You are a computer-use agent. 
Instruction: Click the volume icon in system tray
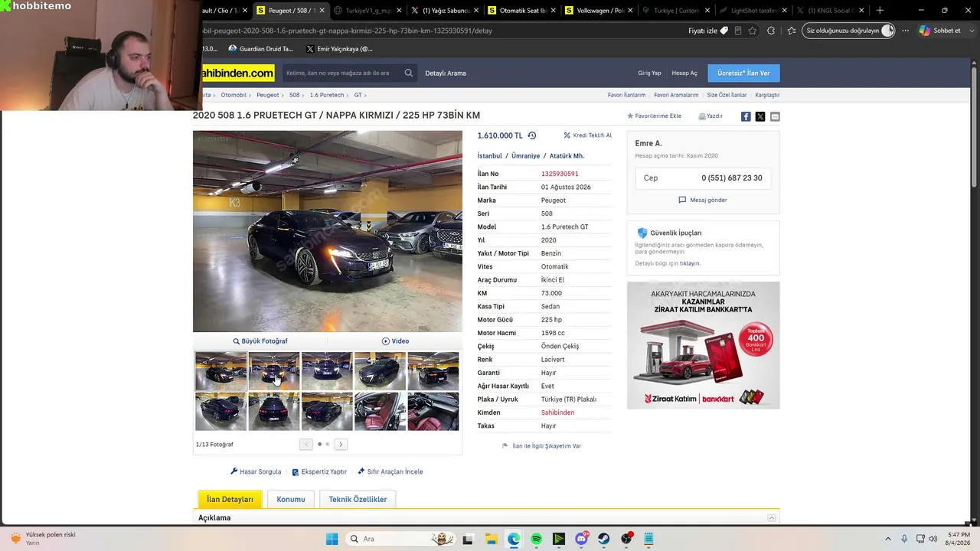pyautogui.click(x=933, y=539)
